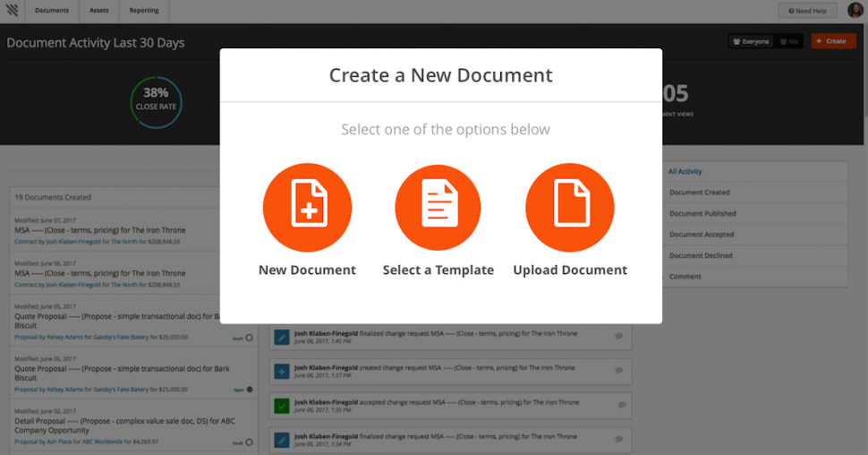
Task: Open Quote Proposal for Bark Biscuit marked Open
Action: coord(122,373)
